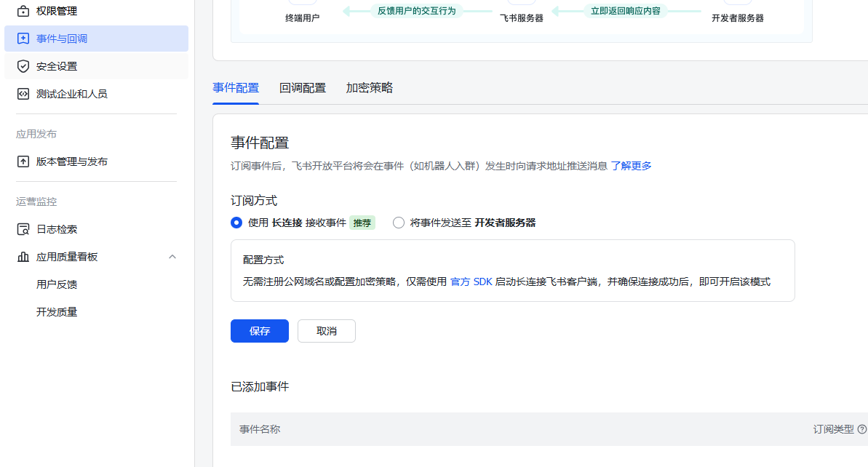Open the 了解更多 link
Viewport: 868px width, 467px height.
631,166
